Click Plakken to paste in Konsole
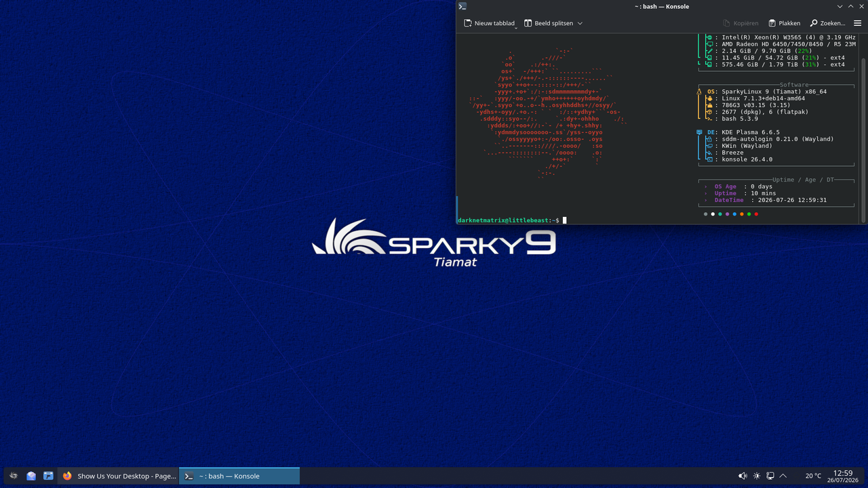Viewport: 868px width, 488px height. (x=784, y=23)
